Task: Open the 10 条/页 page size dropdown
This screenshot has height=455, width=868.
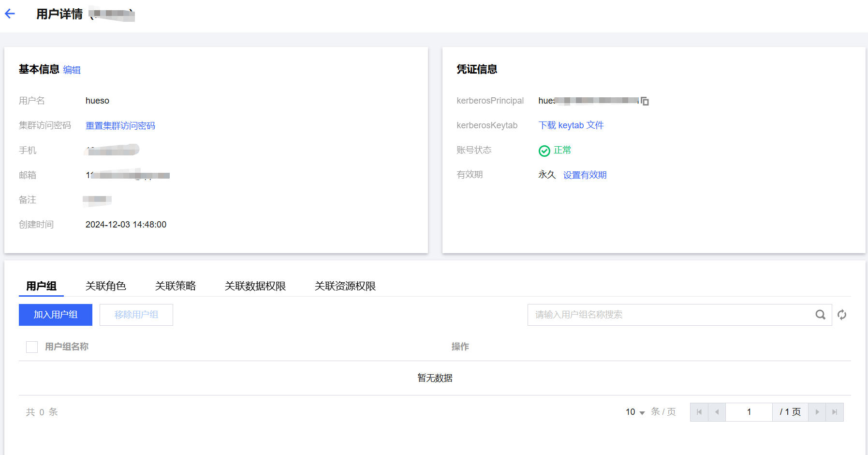Action: pos(635,412)
